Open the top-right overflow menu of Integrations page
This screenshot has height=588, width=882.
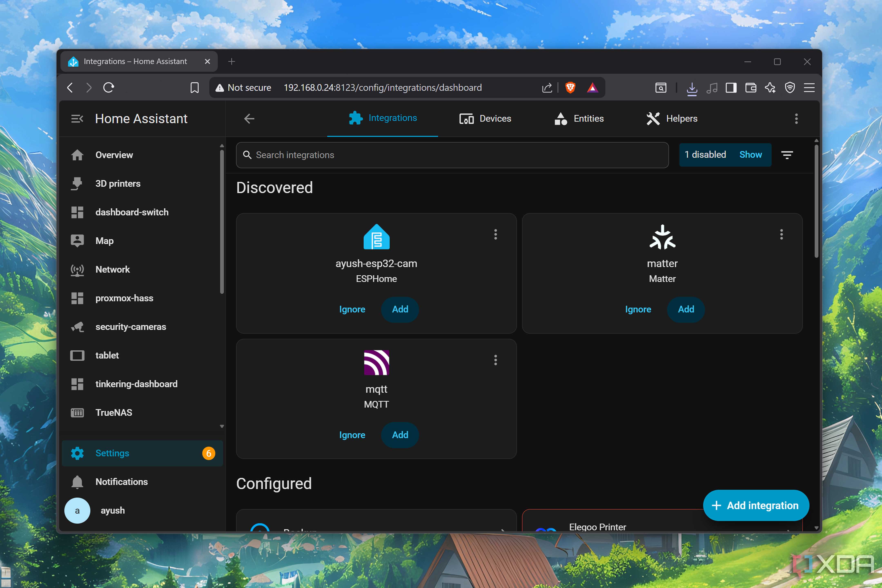(x=796, y=119)
